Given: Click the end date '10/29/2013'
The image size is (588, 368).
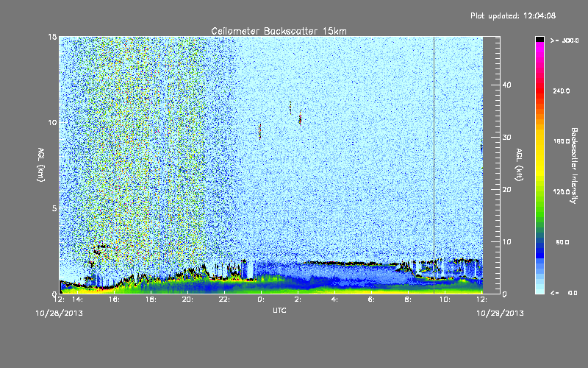Looking at the screenshot, I should coord(500,314).
